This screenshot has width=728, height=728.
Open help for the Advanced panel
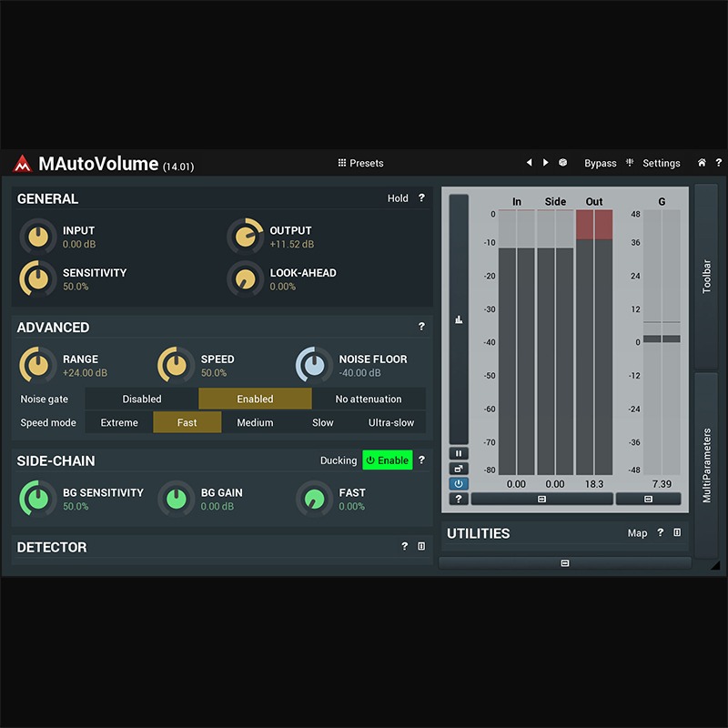point(421,327)
